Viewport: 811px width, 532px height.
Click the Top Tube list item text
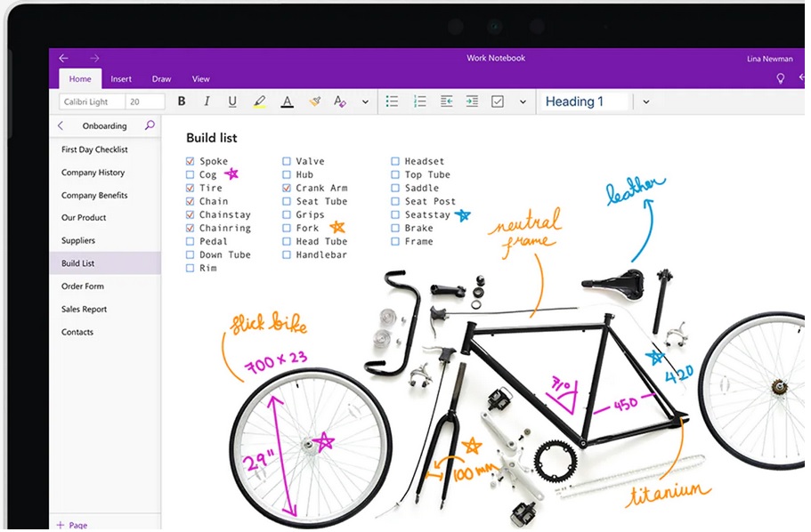coord(427,174)
